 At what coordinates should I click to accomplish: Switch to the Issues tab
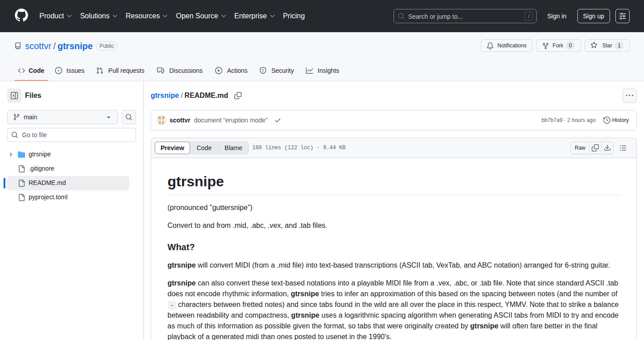tap(70, 71)
